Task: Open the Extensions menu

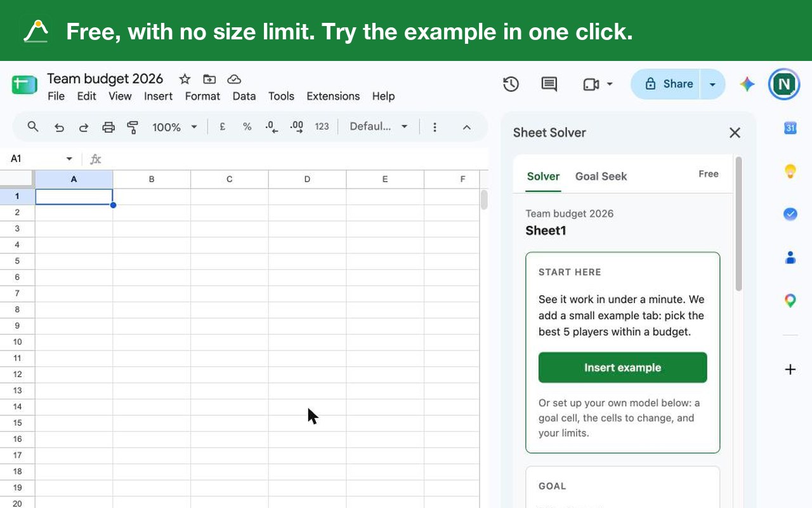Action: pyautogui.click(x=333, y=96)
